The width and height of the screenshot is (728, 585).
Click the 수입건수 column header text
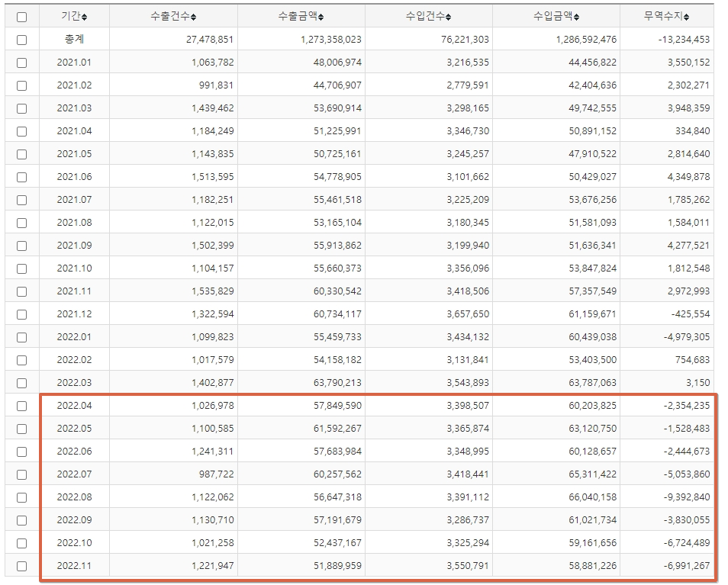point(425,16)
